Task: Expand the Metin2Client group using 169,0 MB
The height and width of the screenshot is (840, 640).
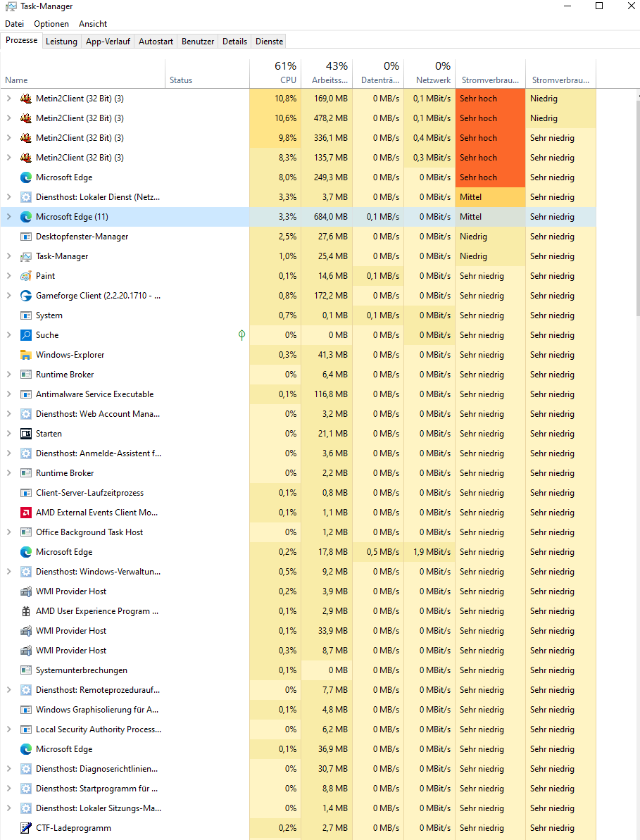Action: click(x=8, y=99)
